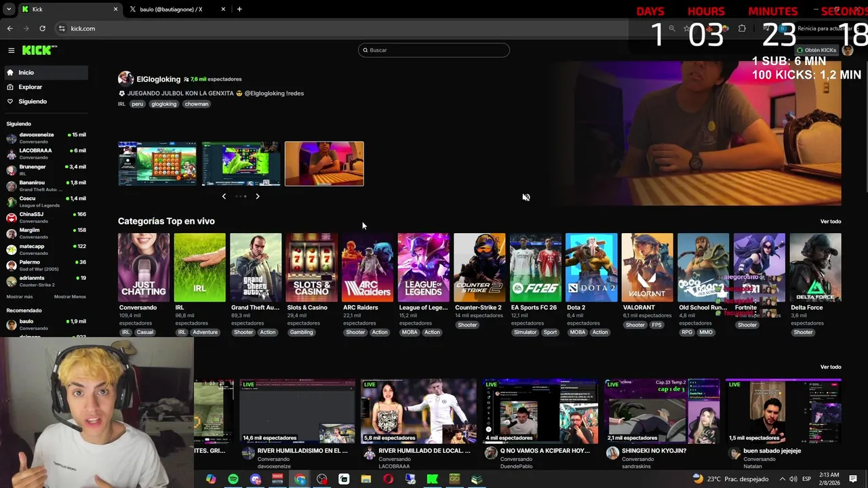The height and width of the screenshot is (488, 868).
Task: Open League of Legends category
Action: pyautogui.click(x=423, y=268)
